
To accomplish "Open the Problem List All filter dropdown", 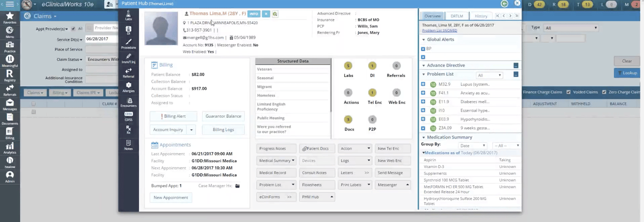I will [x=489, y=75].
